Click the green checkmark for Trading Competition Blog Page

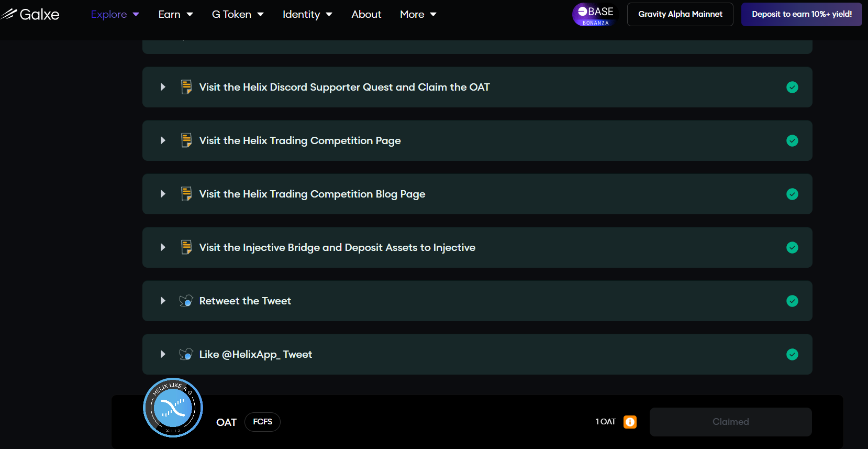tap(792, 194)
